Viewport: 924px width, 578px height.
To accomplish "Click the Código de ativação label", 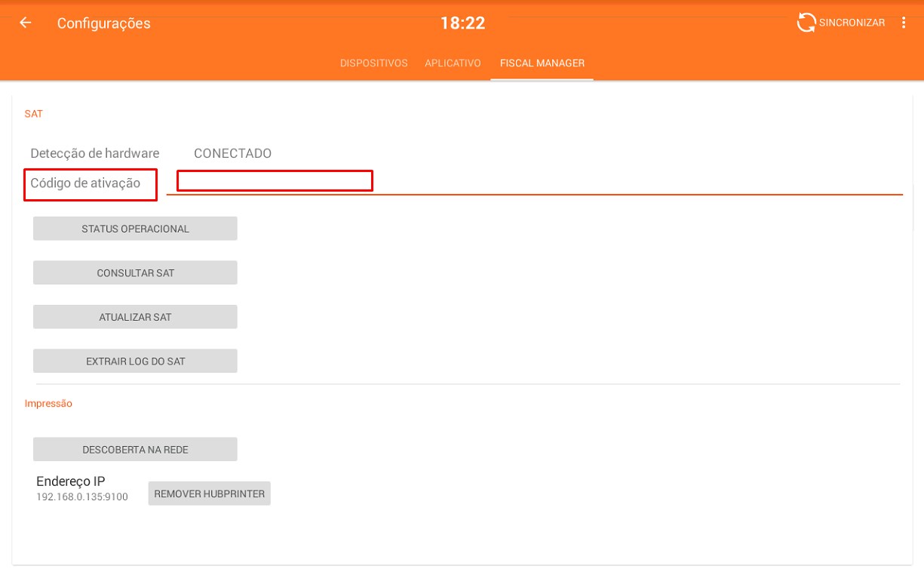I will (85, 183).
